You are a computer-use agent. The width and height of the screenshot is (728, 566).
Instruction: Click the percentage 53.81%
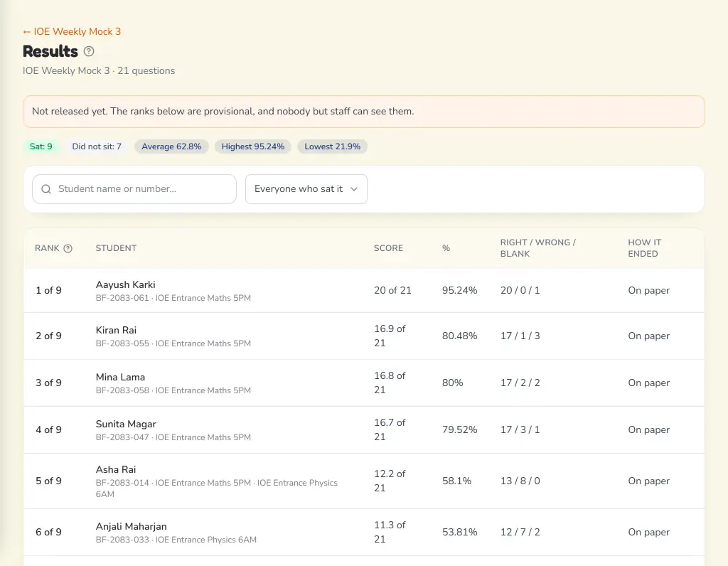(459, 532)
